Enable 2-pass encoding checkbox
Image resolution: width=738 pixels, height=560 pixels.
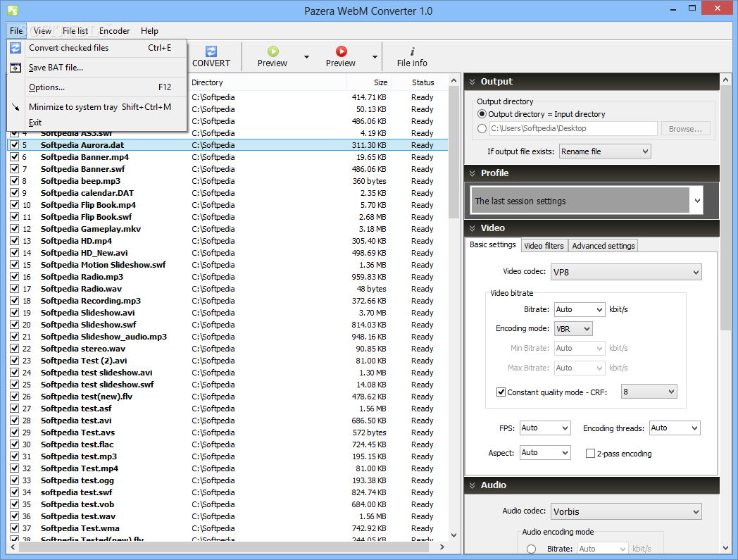tap(590, 454)
